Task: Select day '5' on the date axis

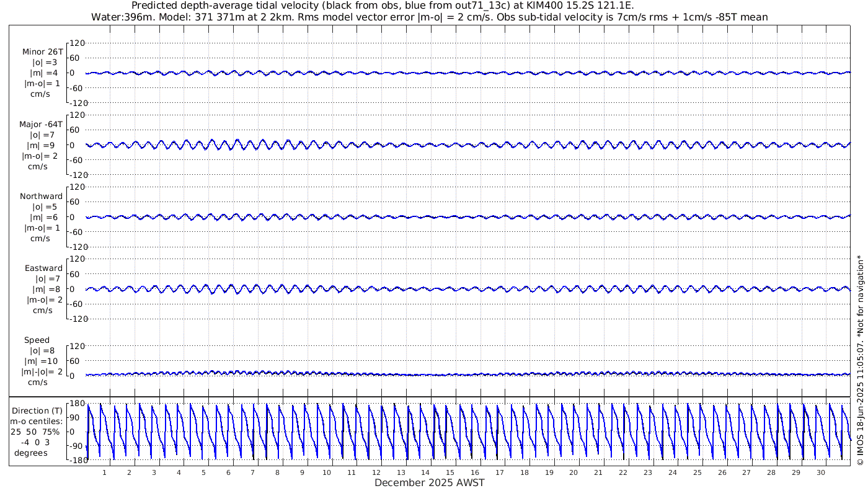Action: 203,472
